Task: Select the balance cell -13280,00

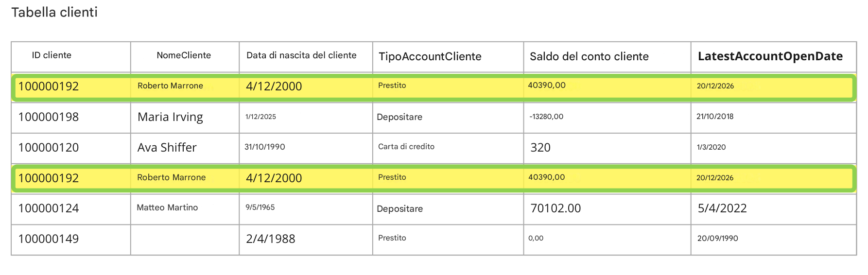Action: pyautogui.click(x=607, y=118)
